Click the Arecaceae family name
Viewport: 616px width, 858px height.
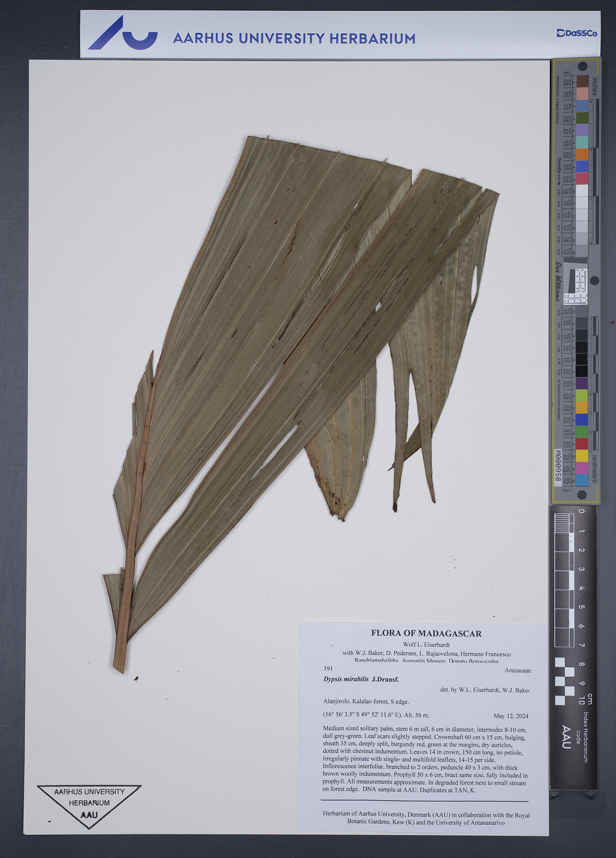517,670
